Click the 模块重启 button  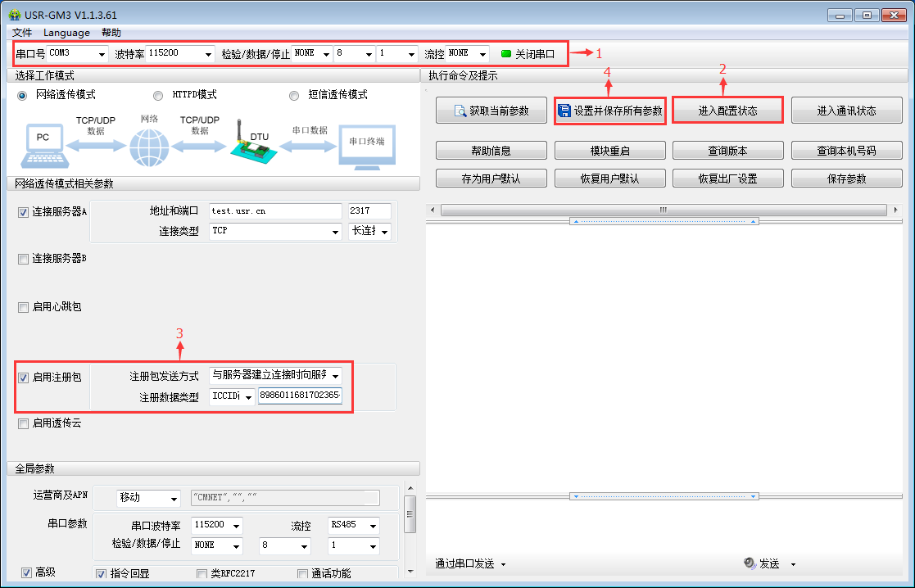609,150
